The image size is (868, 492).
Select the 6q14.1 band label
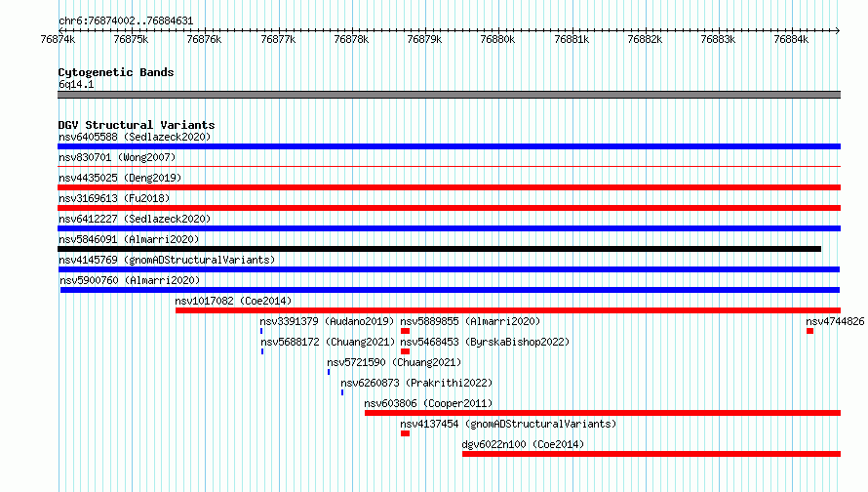tap(76, 84)
